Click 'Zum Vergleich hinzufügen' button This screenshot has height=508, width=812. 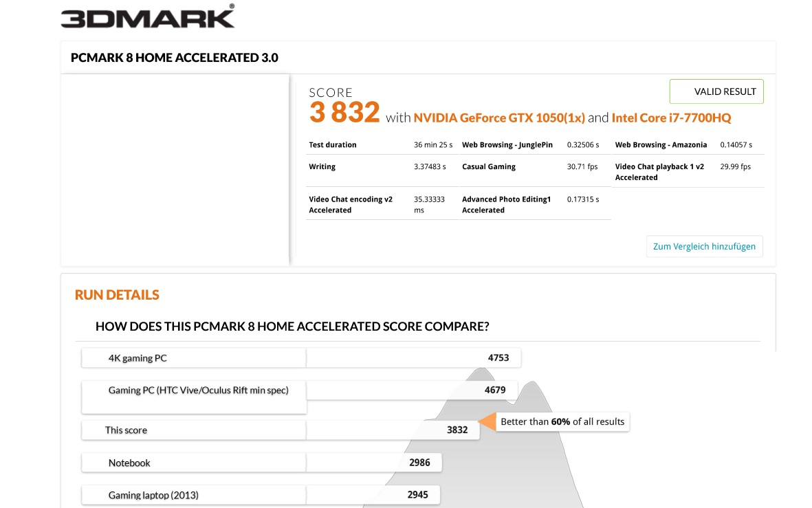click(x=704, y=247)
